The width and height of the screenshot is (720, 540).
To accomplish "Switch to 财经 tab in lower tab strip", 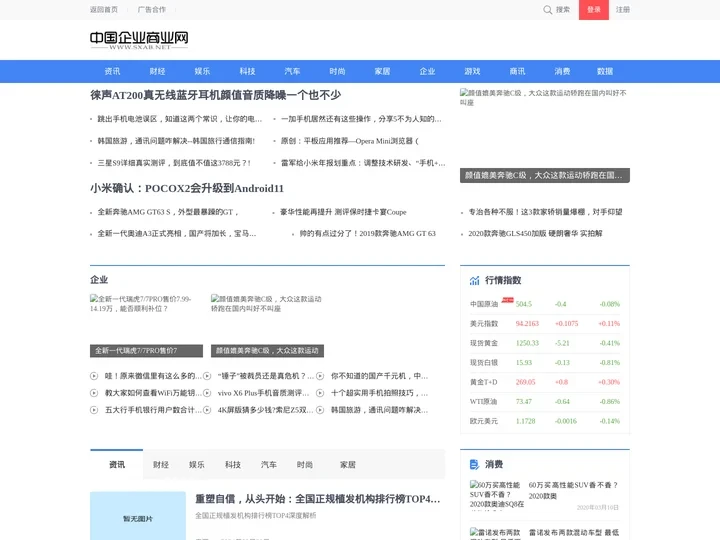I will pyautogui.click(x=161, y=465).
